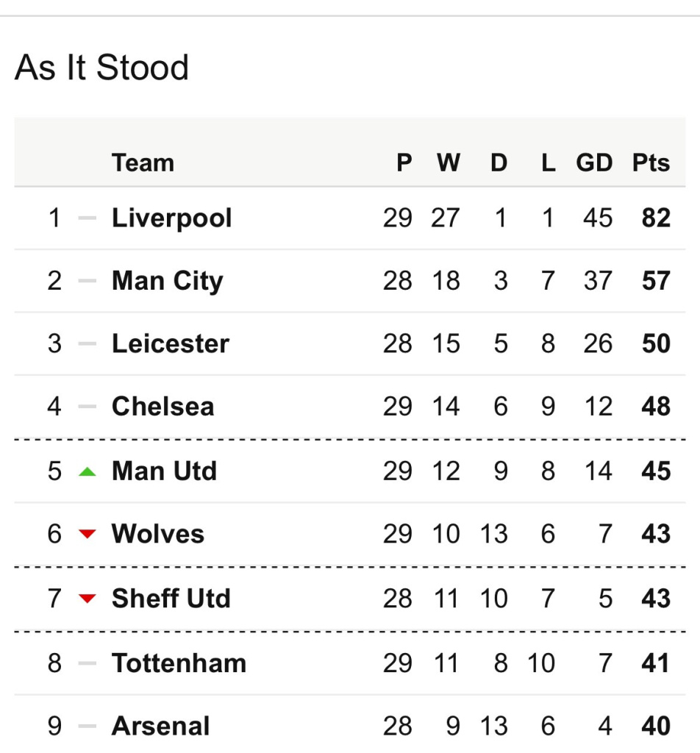Viewport: 700px width, 753px height.
Task: Click the W column header
Action: [x=448, y=163]
